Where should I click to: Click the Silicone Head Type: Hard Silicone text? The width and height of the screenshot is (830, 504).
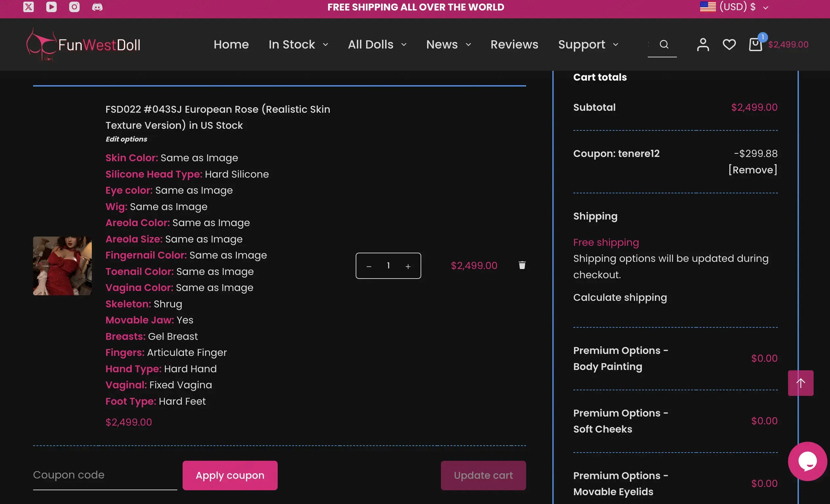pos(187,174)
